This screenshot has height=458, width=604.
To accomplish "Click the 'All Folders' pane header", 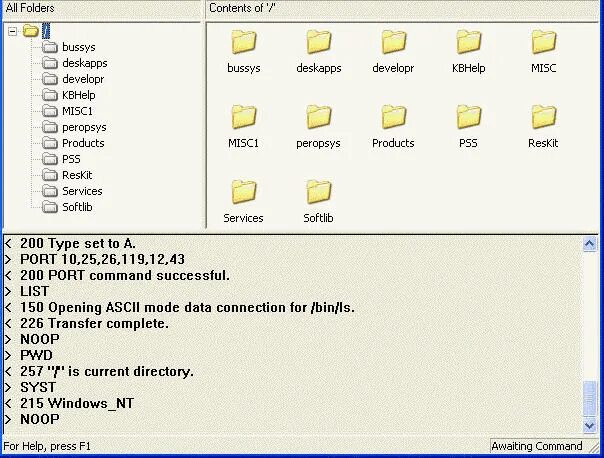I will 102,8.
